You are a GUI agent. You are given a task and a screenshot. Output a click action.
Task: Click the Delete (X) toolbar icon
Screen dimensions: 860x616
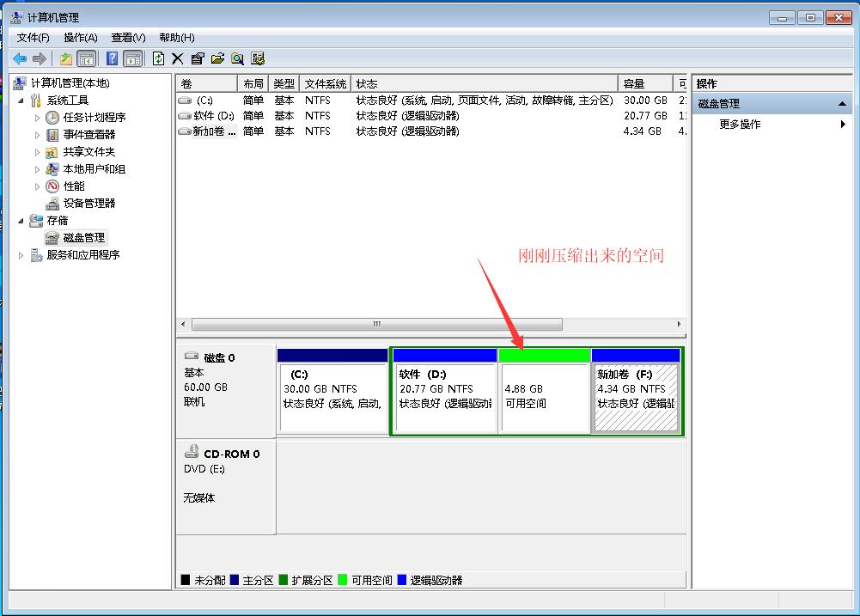(x=177, y=58)
